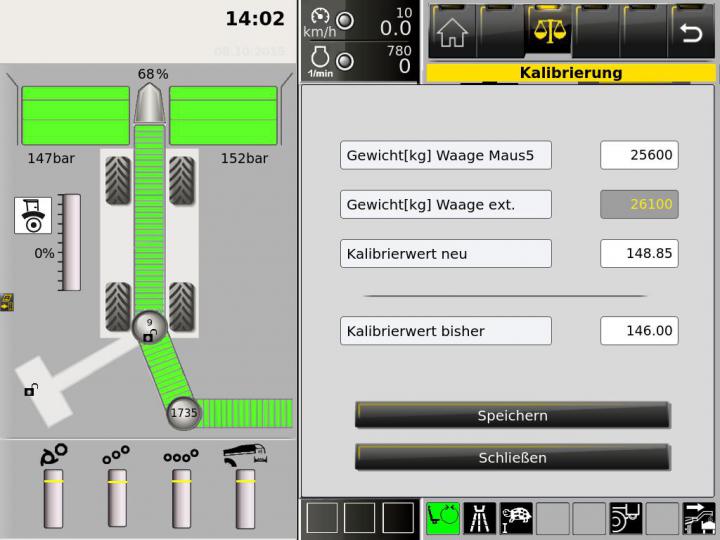
Task: Click the 1735 conveyor joint counter
Action: pyautogui.click(x=184, y=412)
